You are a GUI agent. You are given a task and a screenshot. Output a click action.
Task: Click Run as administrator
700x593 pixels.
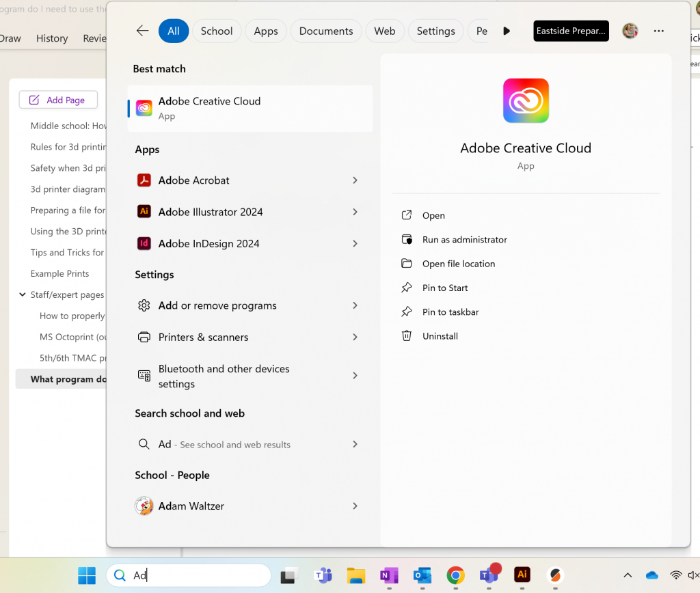pyautogui.click(x=464, y=240)
